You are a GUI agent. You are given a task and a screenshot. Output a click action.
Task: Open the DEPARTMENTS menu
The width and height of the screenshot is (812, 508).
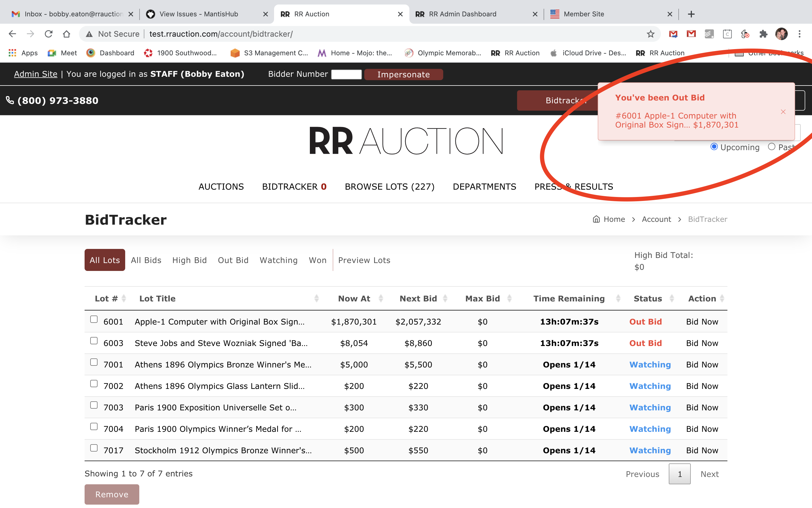(x=484, y=187)
